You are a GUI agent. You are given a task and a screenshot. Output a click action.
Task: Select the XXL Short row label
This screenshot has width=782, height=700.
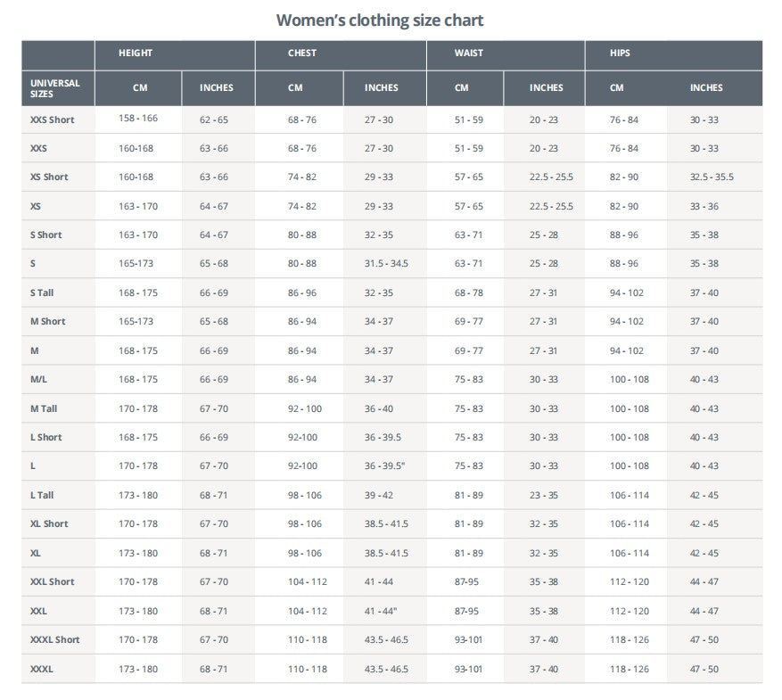pos(53,581)
